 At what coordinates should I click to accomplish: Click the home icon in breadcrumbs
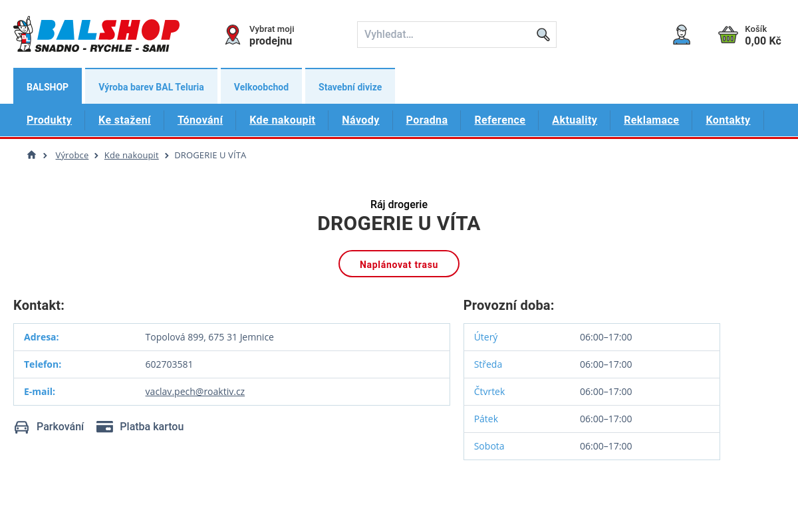(x=31, y=155)
